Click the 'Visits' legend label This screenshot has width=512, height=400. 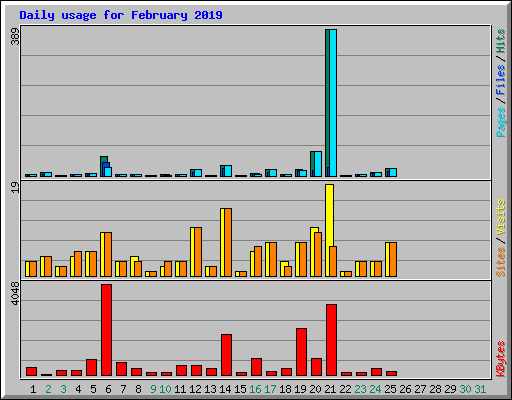coord(500,217)
